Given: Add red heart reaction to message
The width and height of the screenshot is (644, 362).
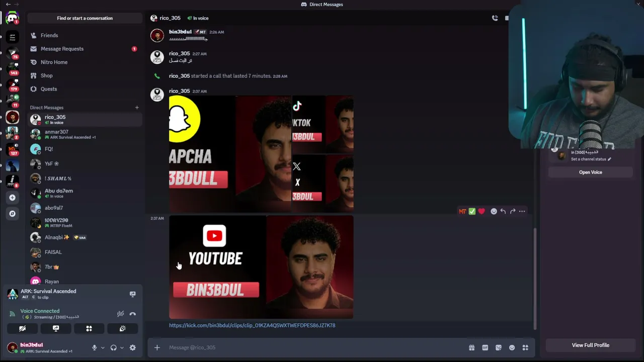Looking at the screenshot, I should coord(481,212).
